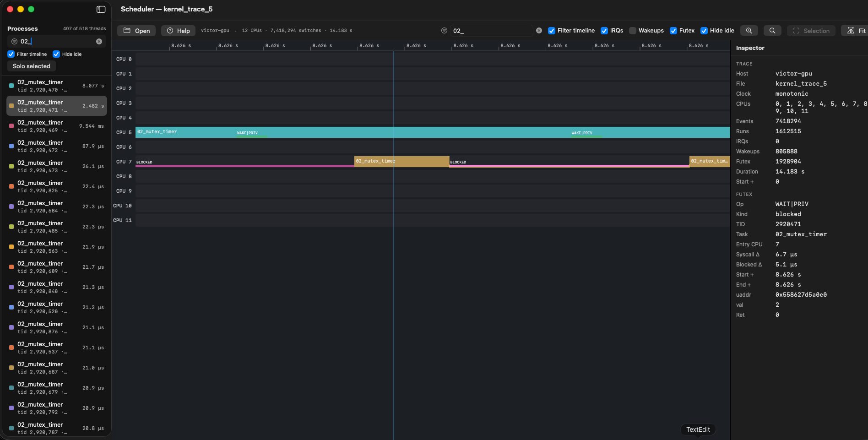Click uaddr value 0x558627d5a0e0
The width and height of the screenshot is (868, 440).
[801, 295]
